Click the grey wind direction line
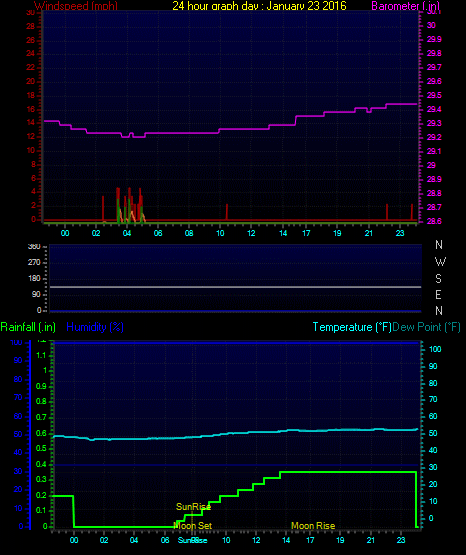The width and height of the screenshot is (466, 555). 235,287
